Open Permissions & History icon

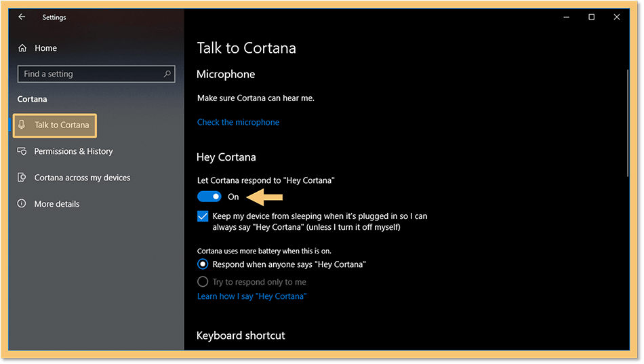point(22,151)
